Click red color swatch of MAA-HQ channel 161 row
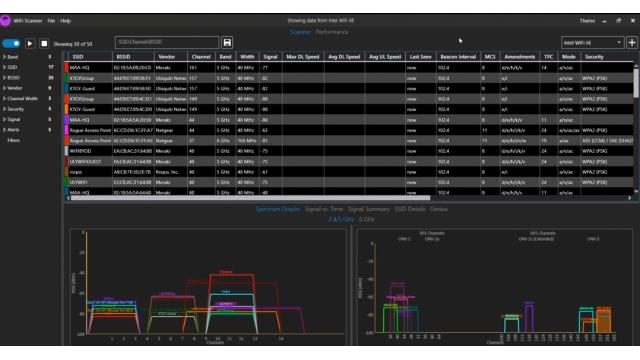This screenshot has width=640, height=360. pos(67,68)
